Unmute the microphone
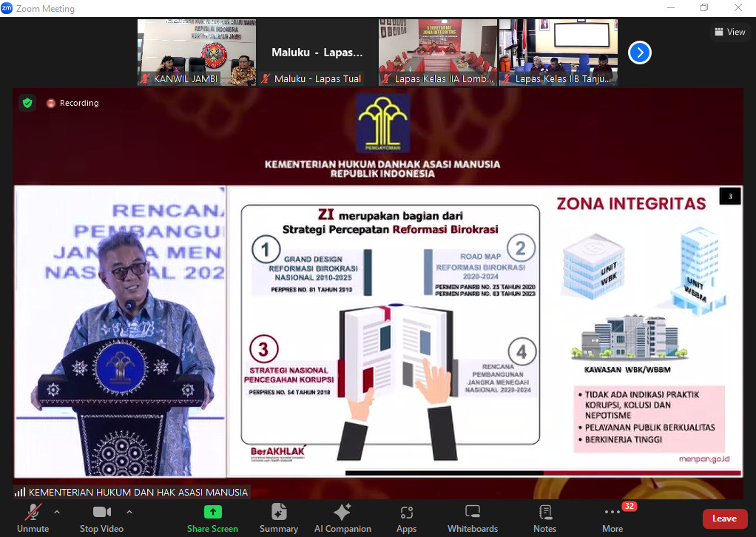 coord(33,519)
